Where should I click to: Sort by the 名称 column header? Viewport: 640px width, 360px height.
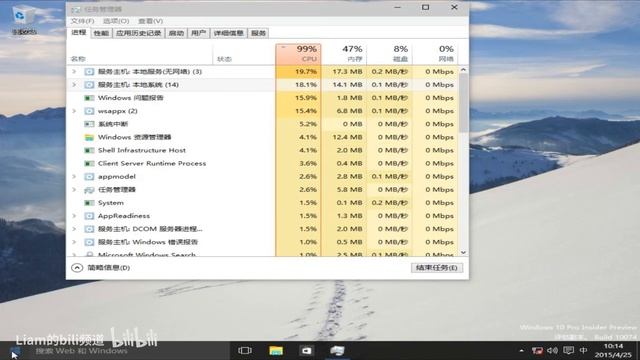click(140, 54)
